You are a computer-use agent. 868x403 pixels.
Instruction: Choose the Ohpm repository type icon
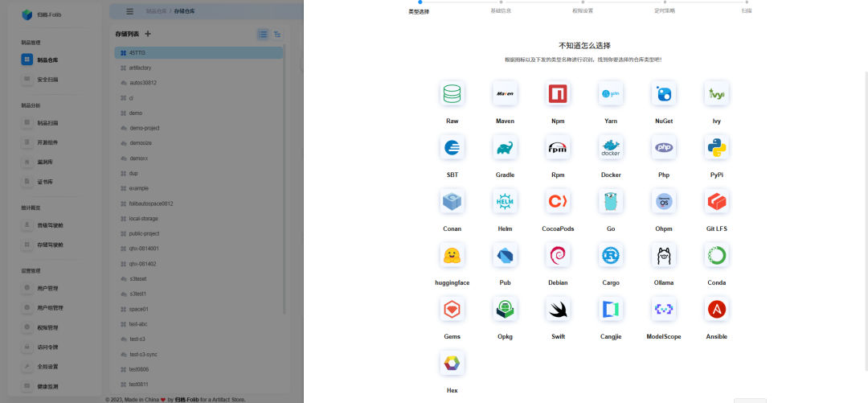click(x=664, y=201)
